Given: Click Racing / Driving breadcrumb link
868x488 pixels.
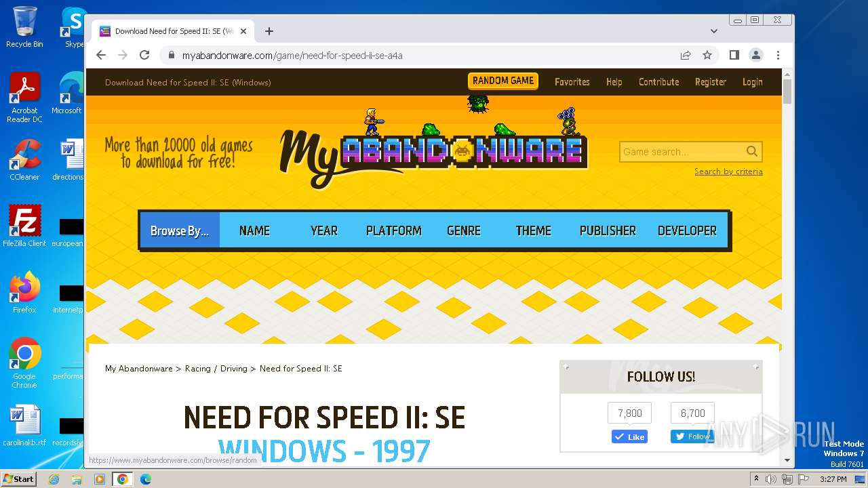Looking at the screenshot, I should pyautogui.click(x=216, y=369).
